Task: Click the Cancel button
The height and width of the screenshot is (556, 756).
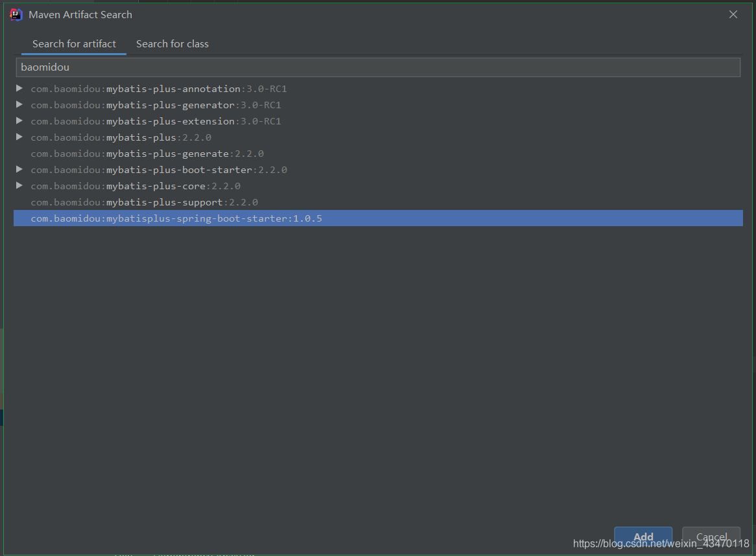Action: [711, 537]
